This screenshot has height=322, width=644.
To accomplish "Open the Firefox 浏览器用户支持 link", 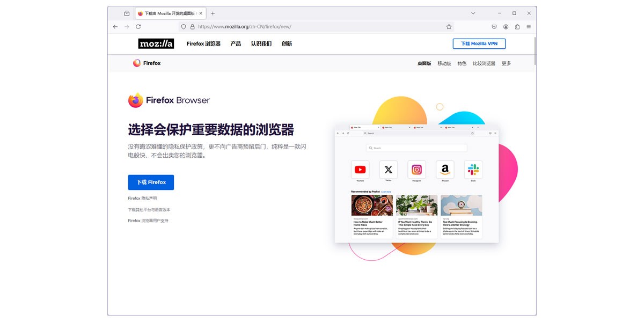I will tap(148, 221).
